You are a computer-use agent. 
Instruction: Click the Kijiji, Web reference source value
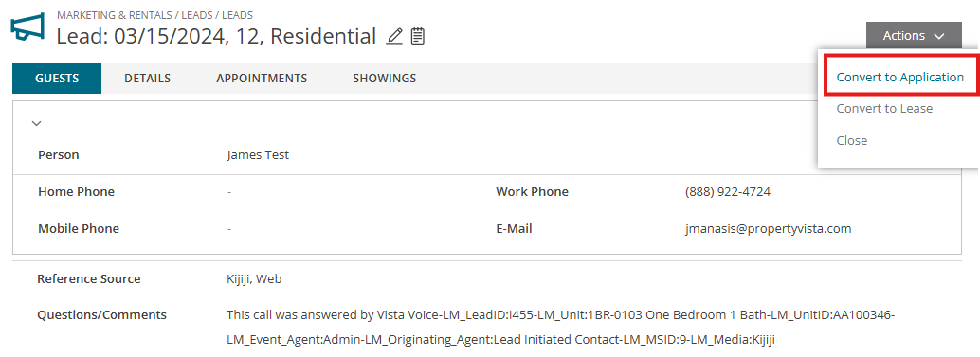(x=254, y=279)
